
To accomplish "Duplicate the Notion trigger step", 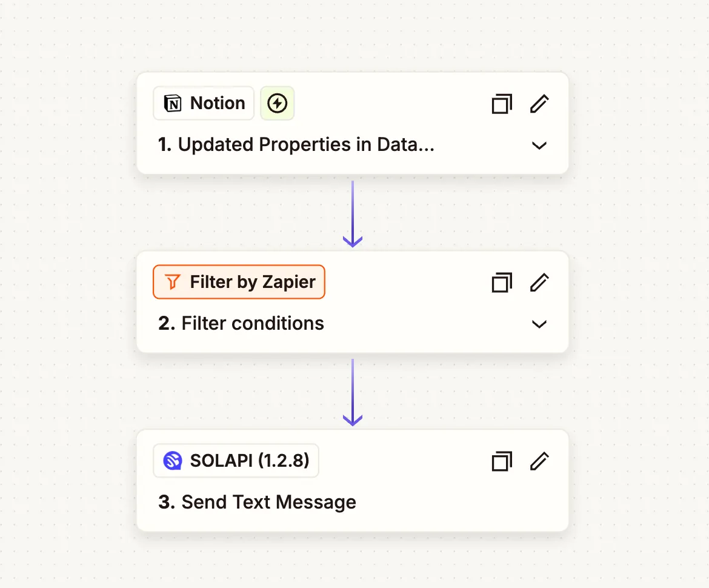I will click(x=501, y=104).
